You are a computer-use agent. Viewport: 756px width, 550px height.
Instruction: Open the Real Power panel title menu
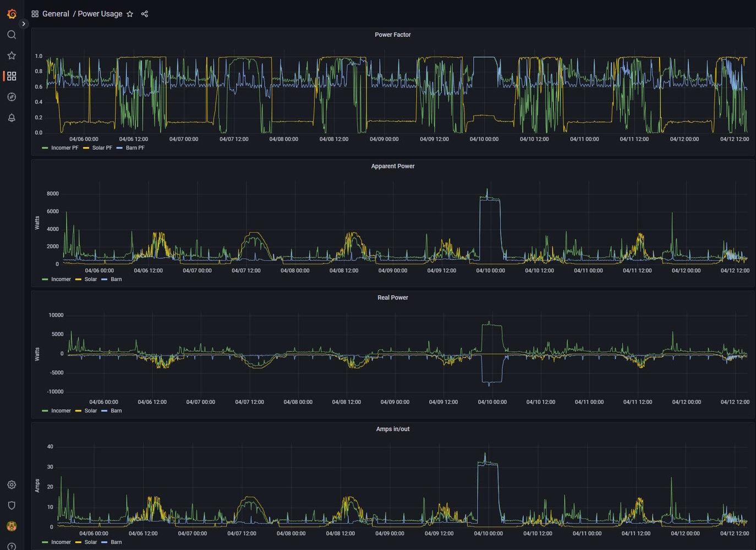pyautogui.click(x=392, y=298)
